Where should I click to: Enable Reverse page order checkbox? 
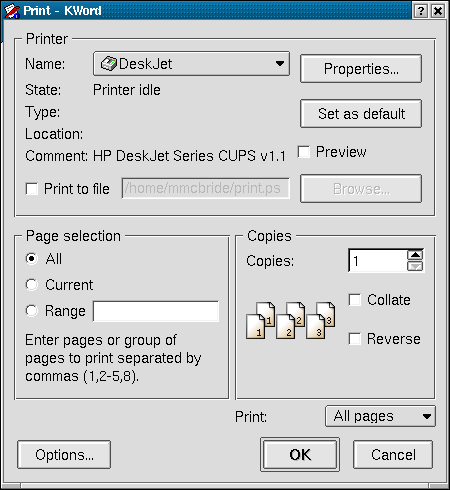coord(355,339)
